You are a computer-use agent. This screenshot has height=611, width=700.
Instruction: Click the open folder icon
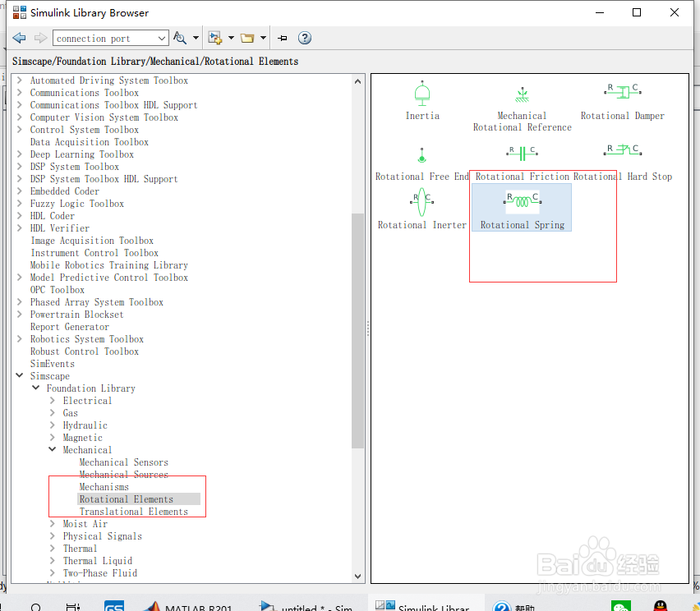[247, 38]
